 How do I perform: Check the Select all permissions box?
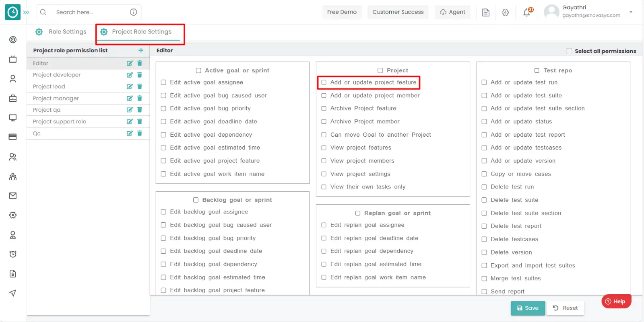coord(569,51)
